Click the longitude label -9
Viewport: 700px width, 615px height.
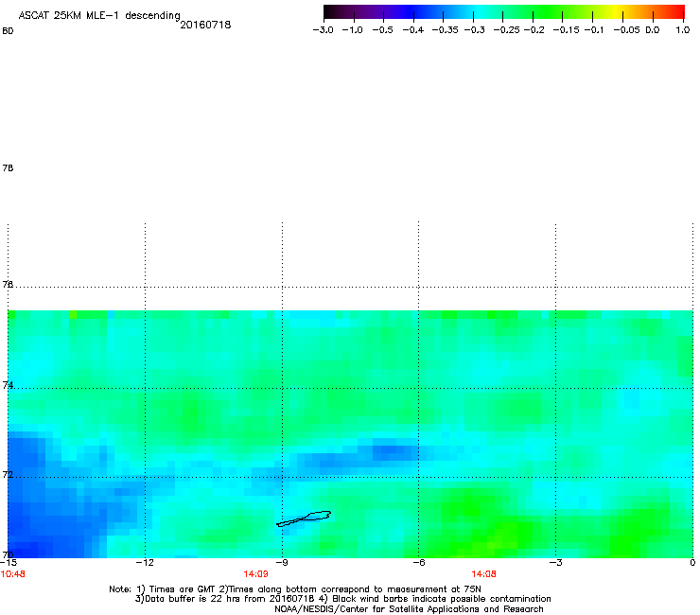coord(282,562)
